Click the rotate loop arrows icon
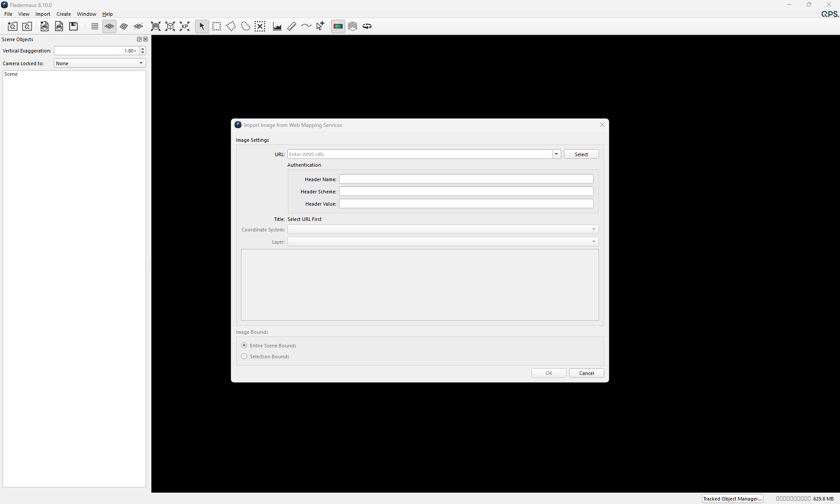The height and width of the screenshot is (504, 840). pos(367,26)
